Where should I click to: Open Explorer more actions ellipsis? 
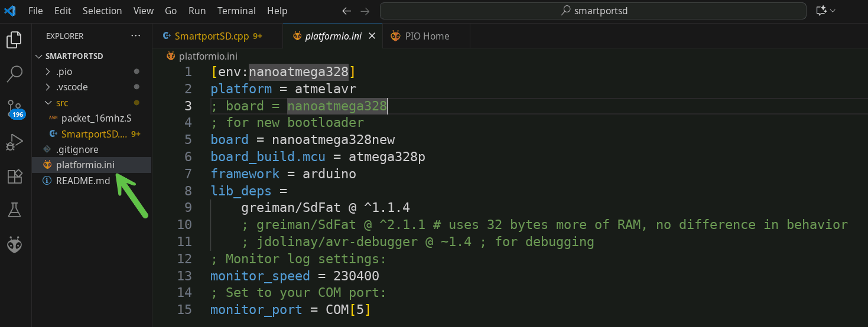pos(136,36)
